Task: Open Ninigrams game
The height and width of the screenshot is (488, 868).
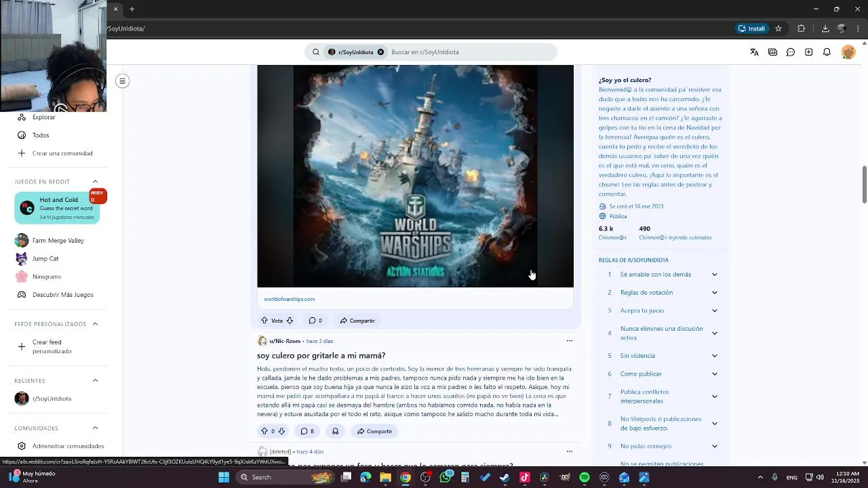Action: click(x=47, y=277)
